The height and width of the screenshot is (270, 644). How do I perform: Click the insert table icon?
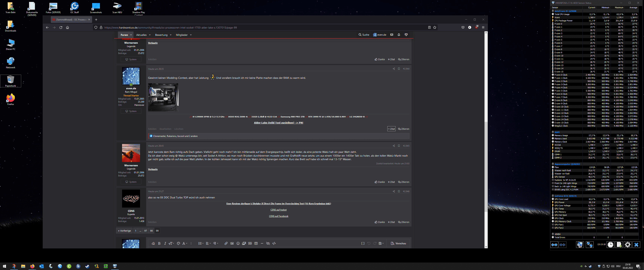coord(256,243)
